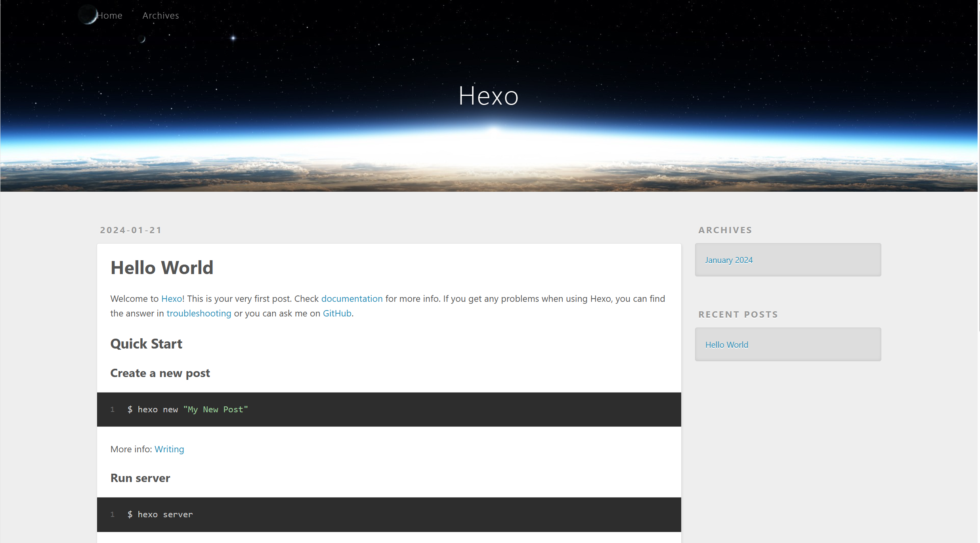Open the Hello World post title

coord(162,268)
